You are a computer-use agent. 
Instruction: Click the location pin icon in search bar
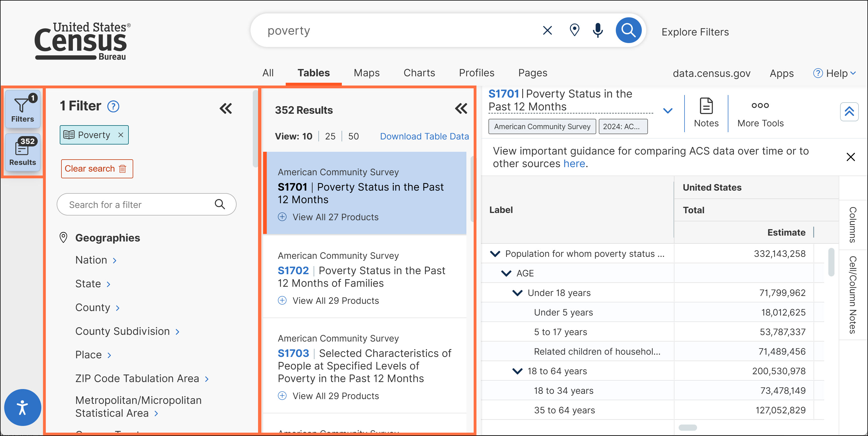(574, 30)
